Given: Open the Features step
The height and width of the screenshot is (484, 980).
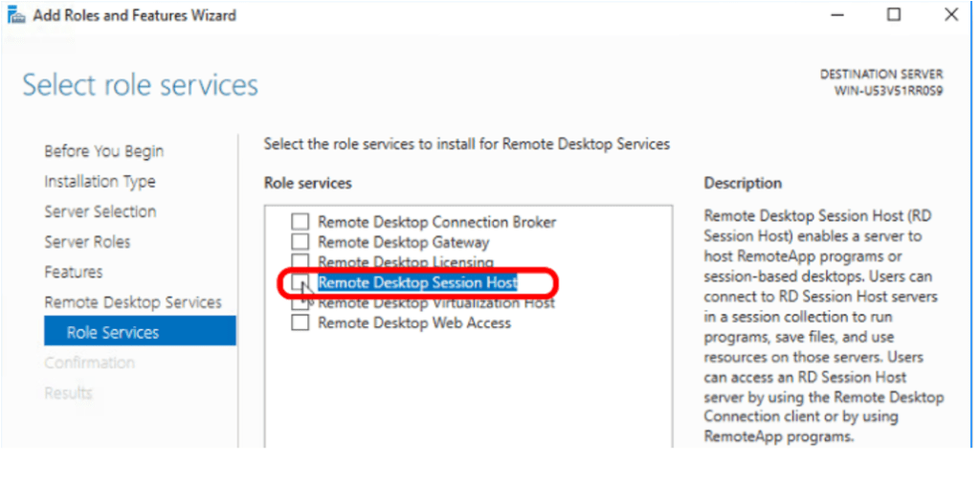Looking at the screenshot, I should click(x=73, y=273).
